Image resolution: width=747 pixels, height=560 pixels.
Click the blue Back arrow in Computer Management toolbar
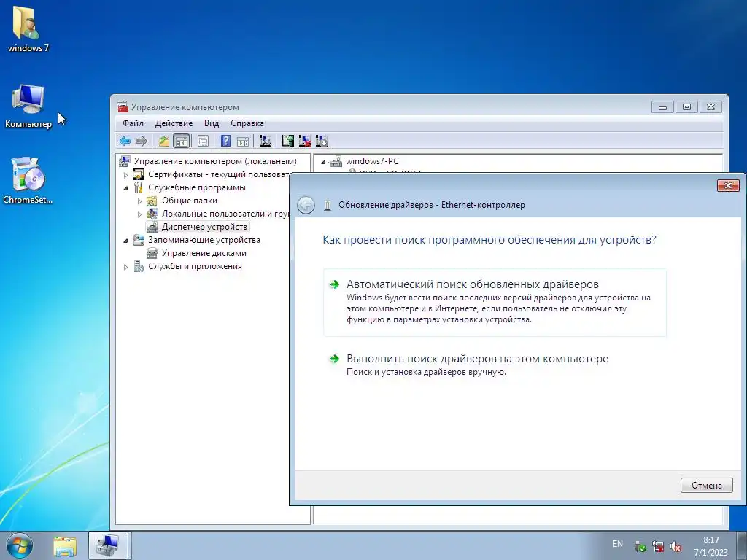[125, 141]
